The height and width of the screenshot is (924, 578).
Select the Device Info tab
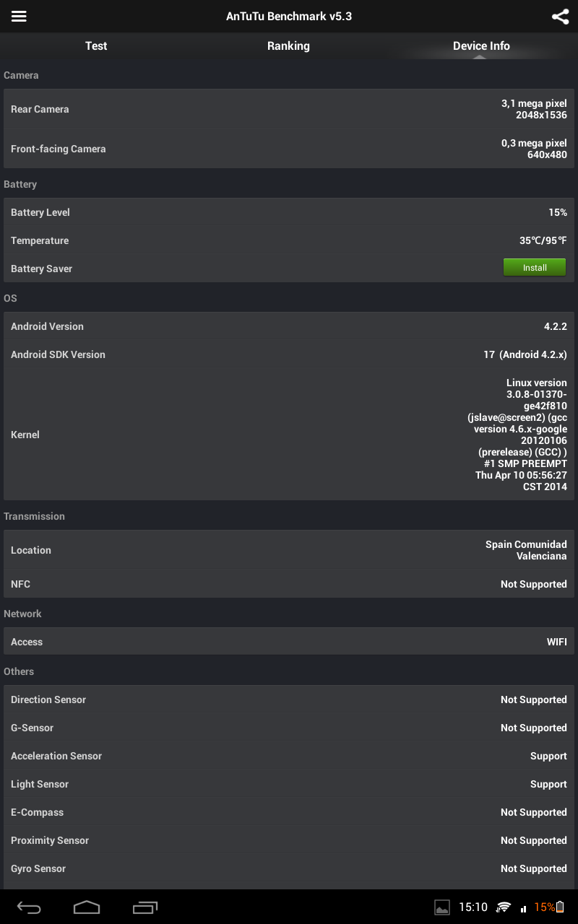click(x=481, y=46)
